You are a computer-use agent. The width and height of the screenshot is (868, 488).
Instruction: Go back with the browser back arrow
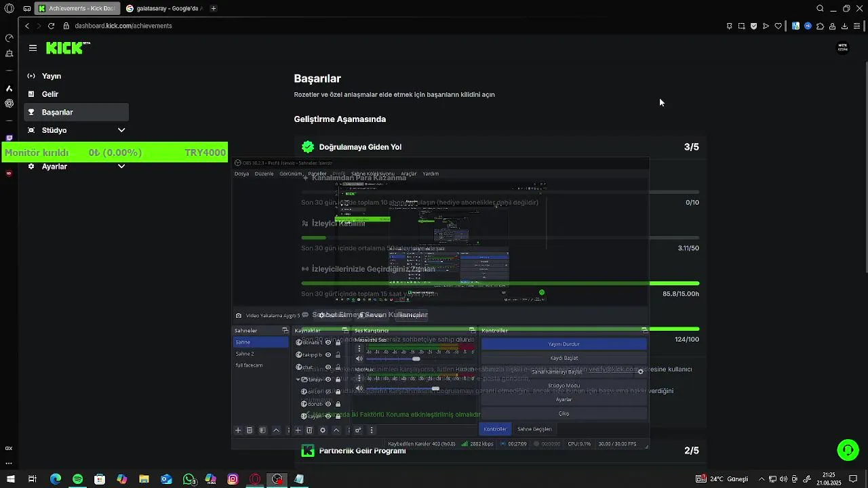point(27,26)
